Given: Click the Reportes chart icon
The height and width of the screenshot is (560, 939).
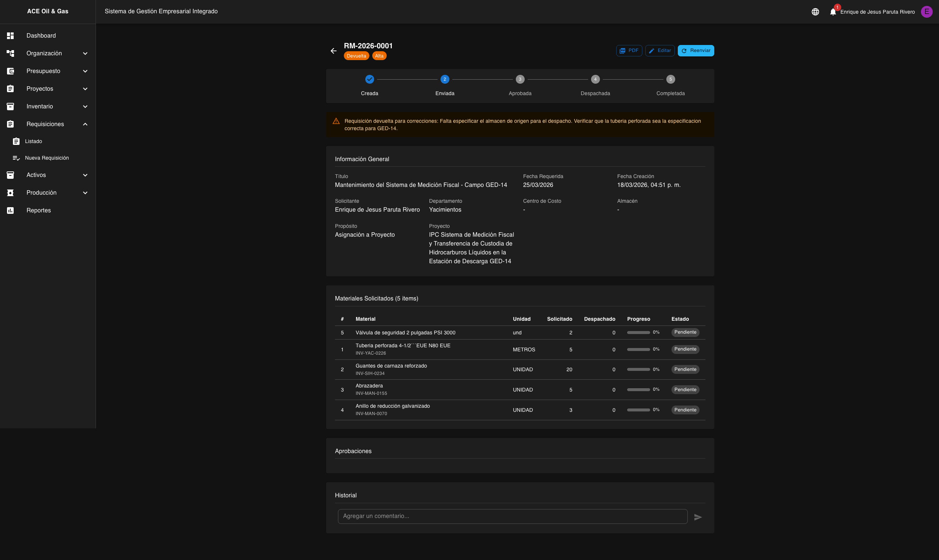Looking at the screenshot, I should click(x=11, y=211).
